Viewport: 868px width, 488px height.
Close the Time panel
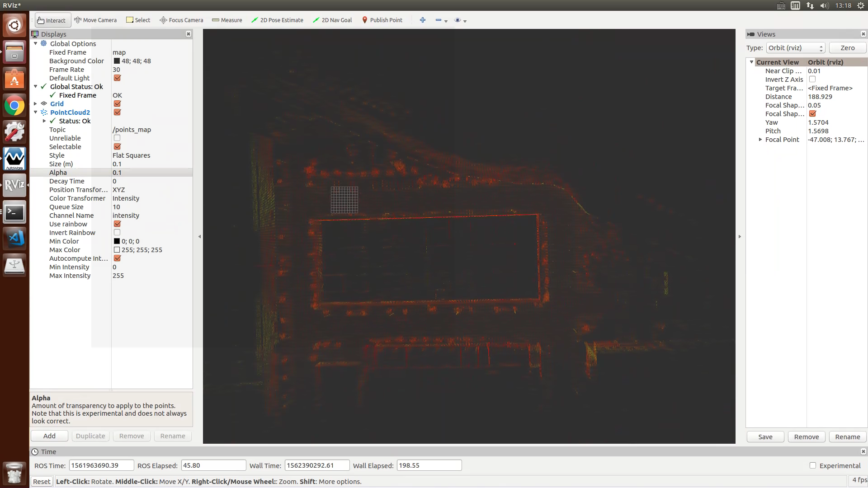tap(863, 451)
